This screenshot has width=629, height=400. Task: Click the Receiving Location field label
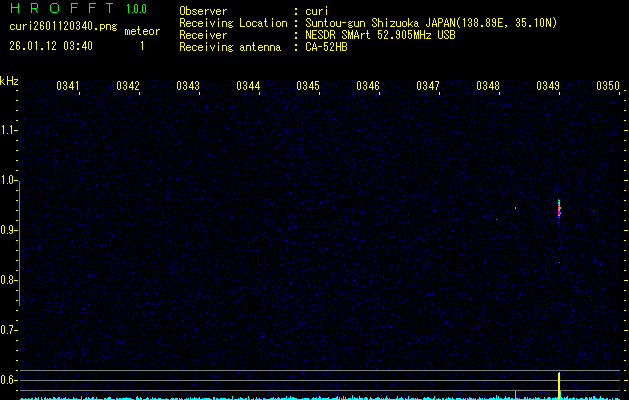[231, 23]
